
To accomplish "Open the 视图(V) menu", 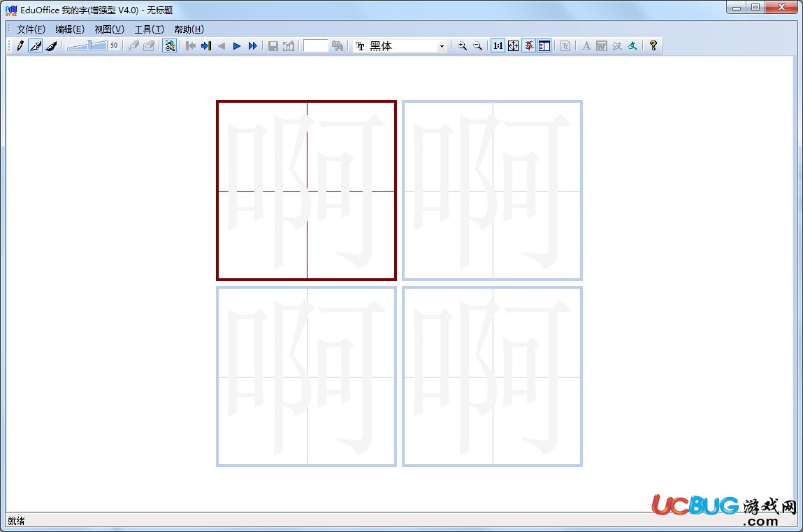I will pyautogui.click(x=109, y=29).
